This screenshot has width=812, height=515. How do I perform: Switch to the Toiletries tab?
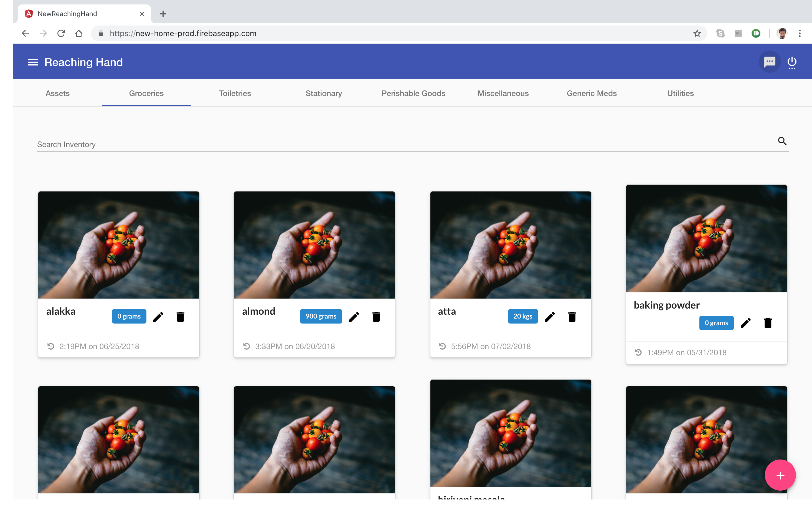click(x=235, y=94)
